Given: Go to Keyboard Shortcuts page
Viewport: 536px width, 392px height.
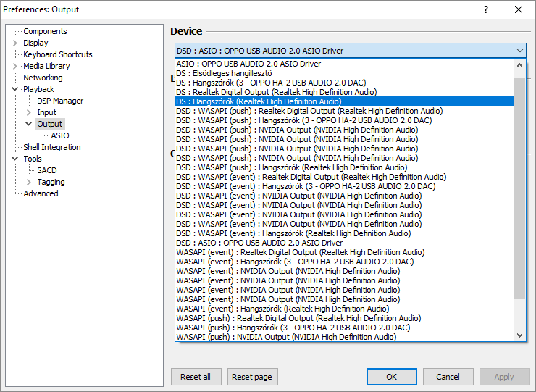Looking at the screenshot, I should point(58,54).
